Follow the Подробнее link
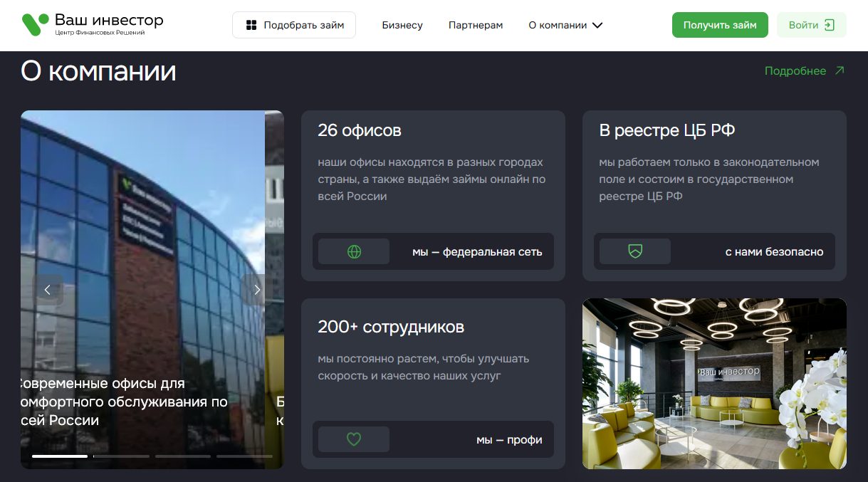The height and width of the screenshot is (482, 868). (x=795, y=70)
